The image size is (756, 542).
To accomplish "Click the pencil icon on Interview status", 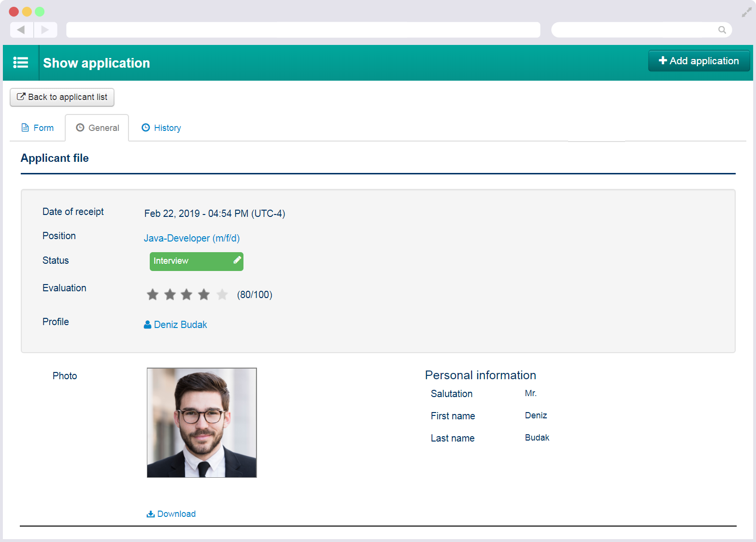I will [x=237, y=260].
